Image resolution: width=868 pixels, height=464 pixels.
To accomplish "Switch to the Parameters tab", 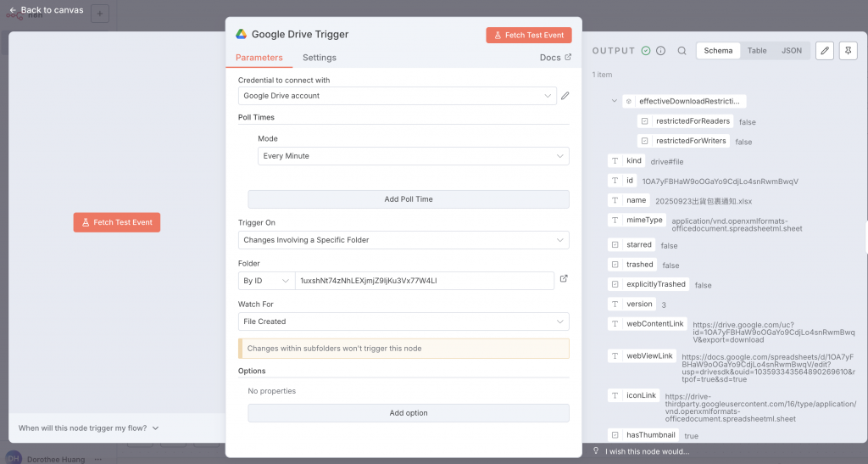I will coord(259,58).
